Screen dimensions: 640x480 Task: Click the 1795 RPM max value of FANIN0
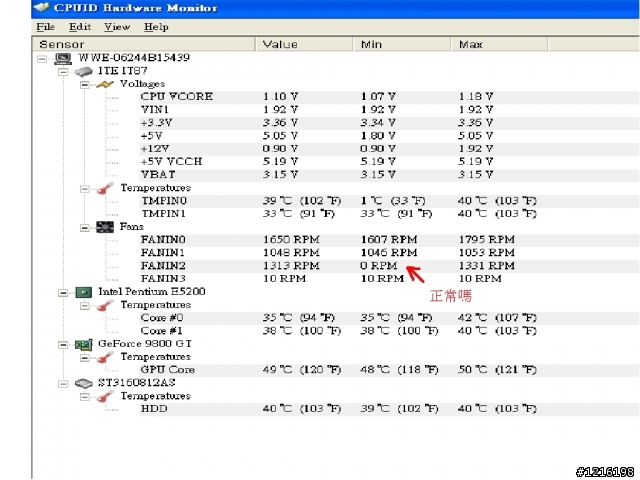(x=487, y=240)
